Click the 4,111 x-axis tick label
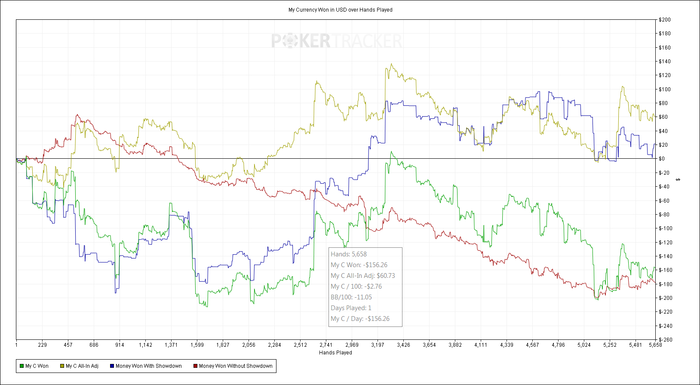700x385 pixels. pyautogui.click(x=481, y=345)
